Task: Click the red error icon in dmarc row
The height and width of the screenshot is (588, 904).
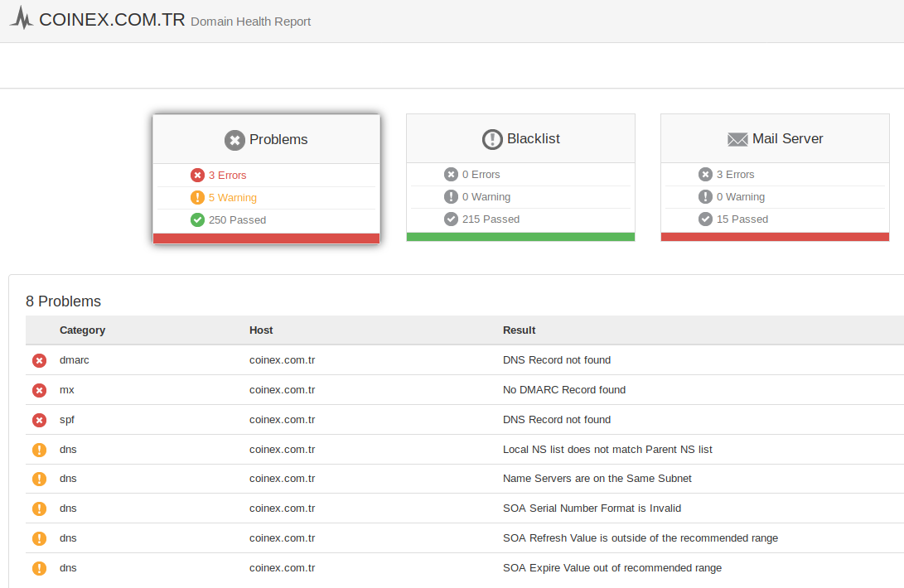Action: coord(39,361)
